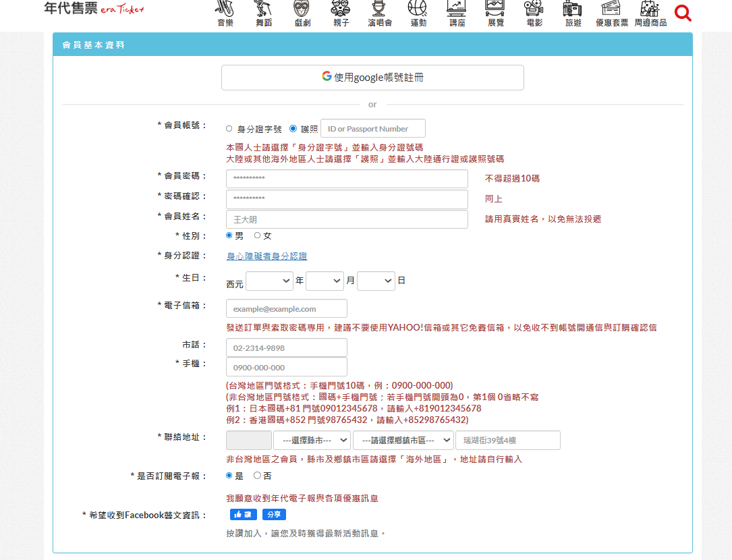Select the 音樂 music category icon
Image resolution: width=732 pixels, height=560 pixels.
[x=223, y=12]
